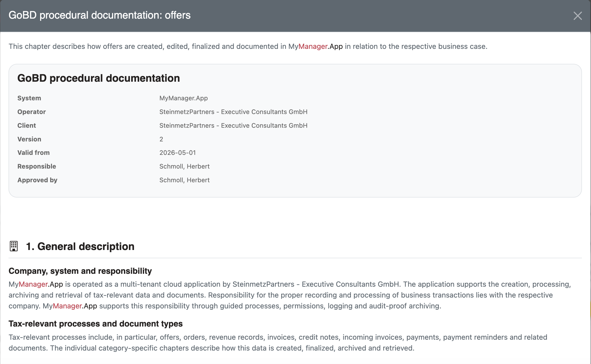Select the '1. General description' heading
The height and width of the screenshot is (364, 591).
coord(80,246)
